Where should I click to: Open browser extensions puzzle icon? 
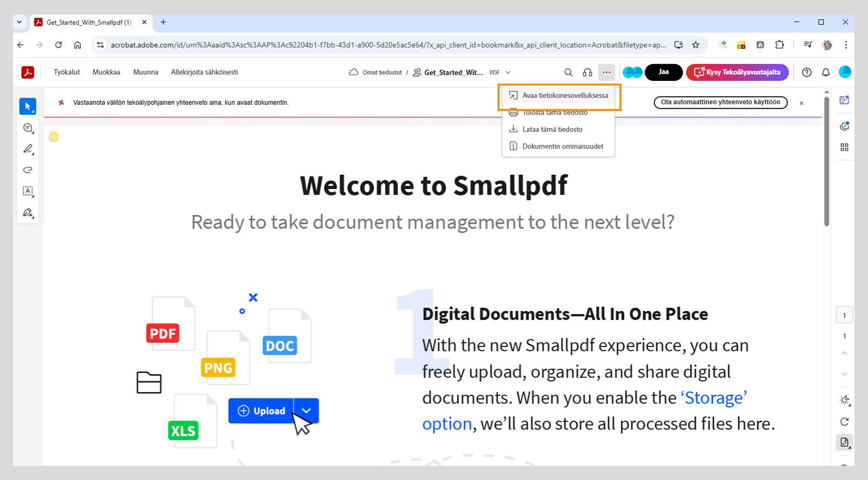click(780, 45)
